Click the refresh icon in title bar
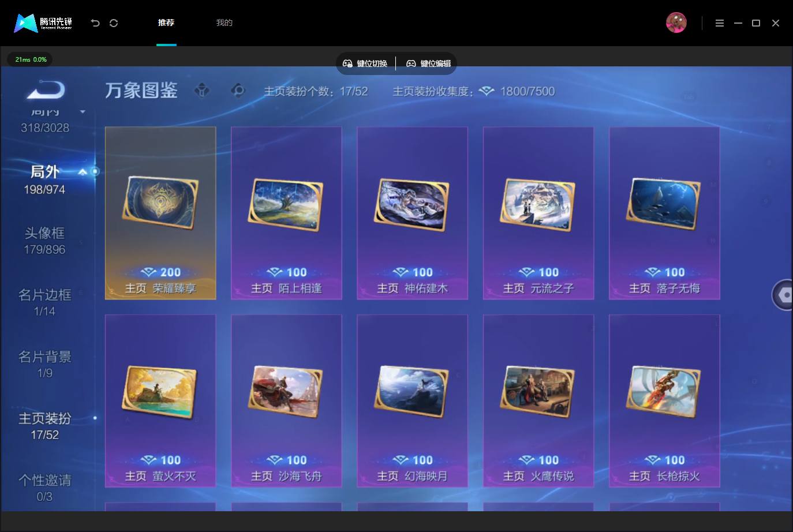The width and height of the screenshot is (793, 532). click(x=114, y=23)
